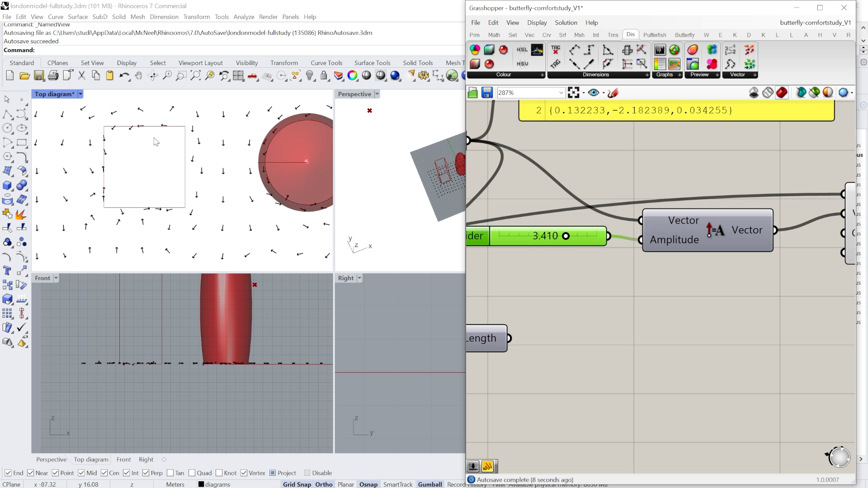Open the Solution menu in Grasshopper

566,23
